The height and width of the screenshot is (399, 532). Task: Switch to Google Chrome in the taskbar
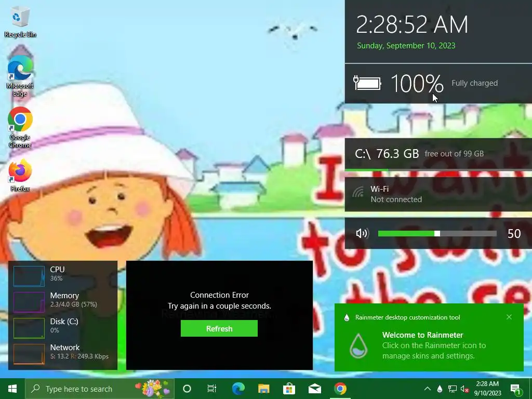pos(340,389)
